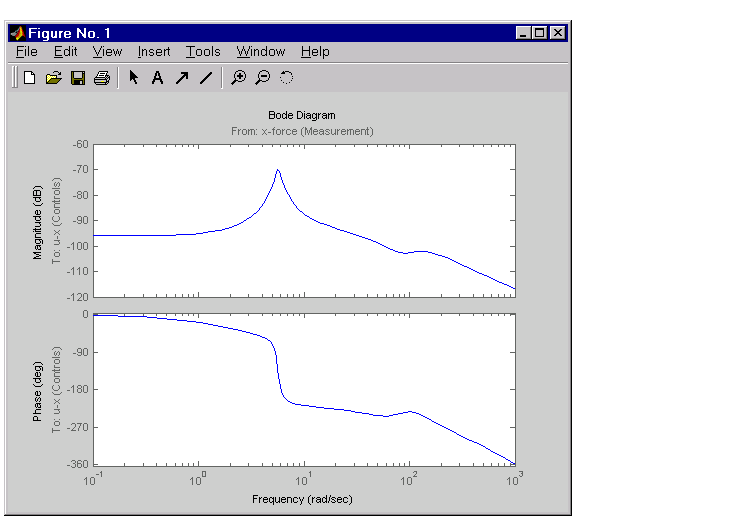Toggle the Rotate 3D tool
This screenshot has width=750, height=520.
point(286,77)
